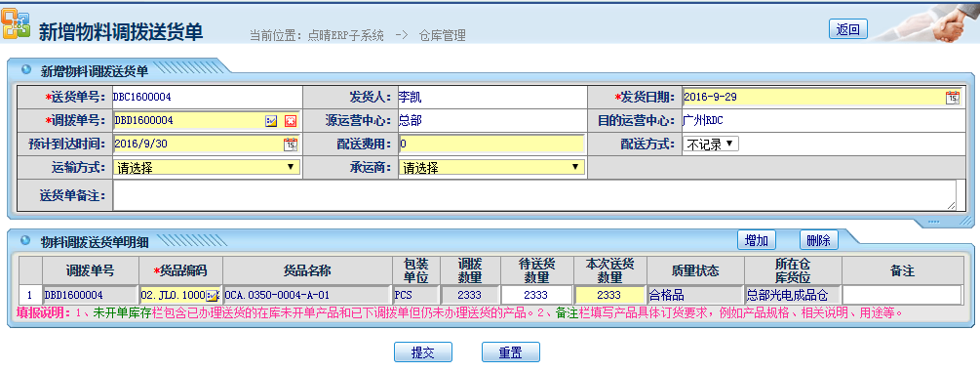Click 删除 to remove a detail row
Screen dimensions: 980x372
[819, 240]
